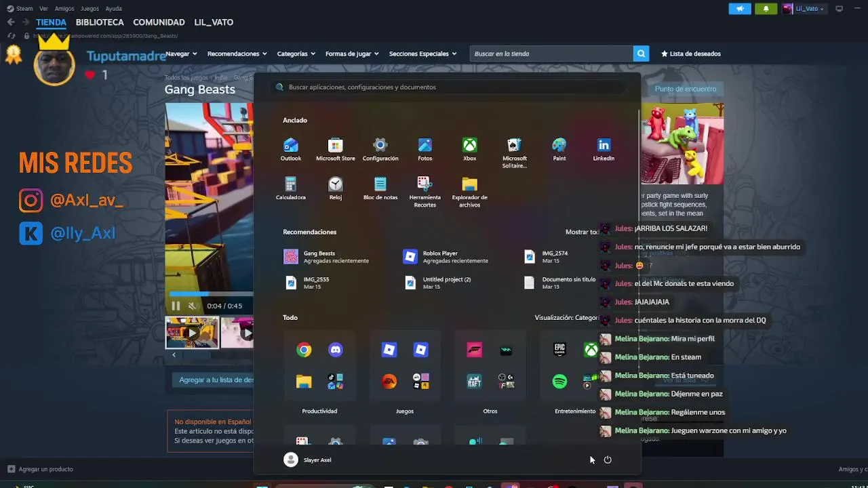Screen dimensions: 868x488
Task: Expand Navegar store dropdown
Action: pos(181,54)
